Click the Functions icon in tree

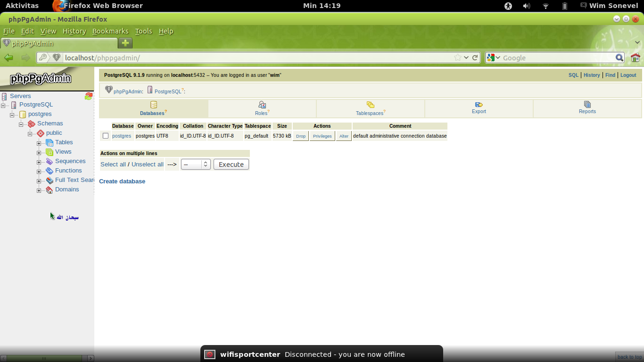click(x=50, y=171)
